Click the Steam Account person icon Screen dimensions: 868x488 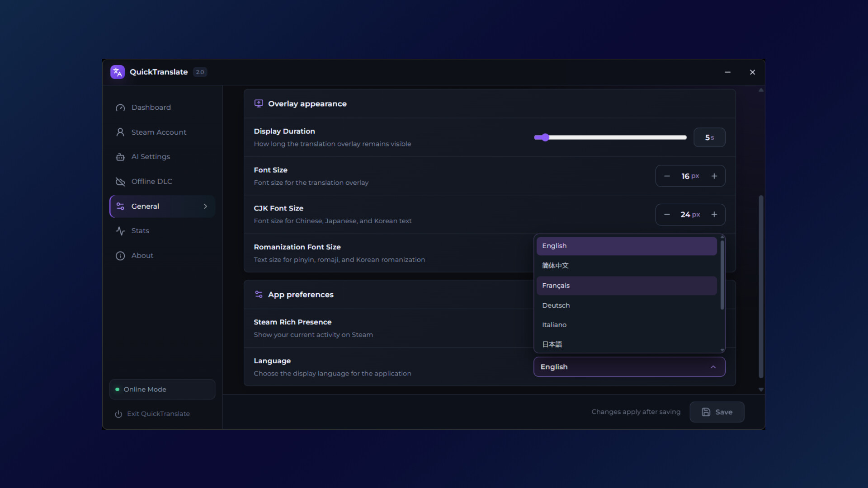120,132
